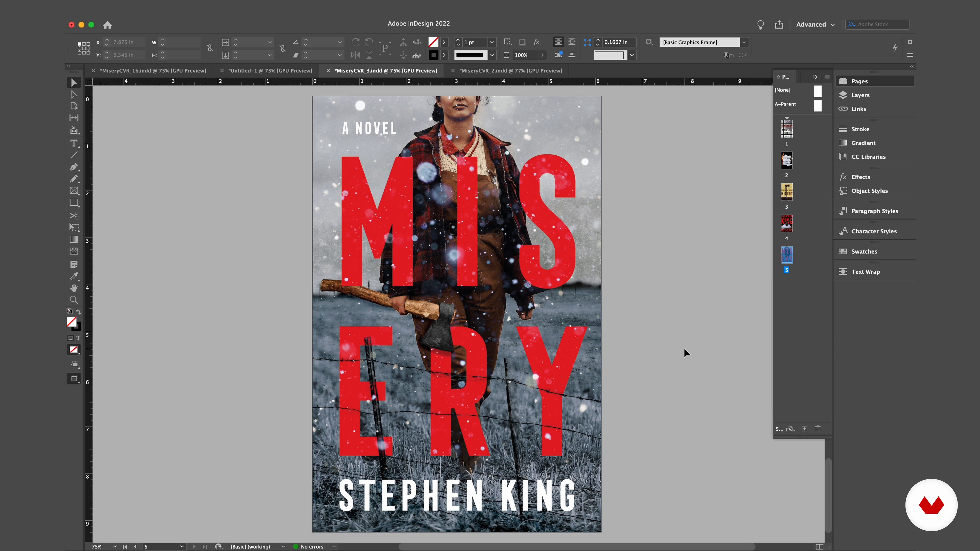Click the stroke color swatch in Control panel
Image resolution: width=980 pixels, height=551 pixels.
pyautogui.click(x=433, y=55)
